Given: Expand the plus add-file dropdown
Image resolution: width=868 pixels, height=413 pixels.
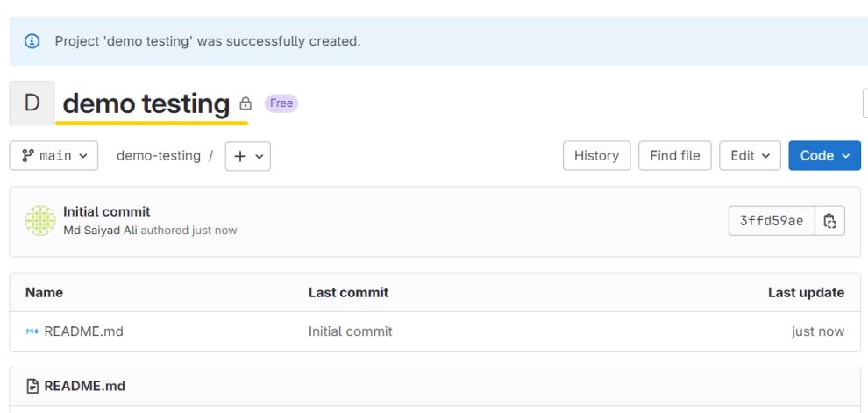Looking at the screenshot, I should click(x=248, y=156).
